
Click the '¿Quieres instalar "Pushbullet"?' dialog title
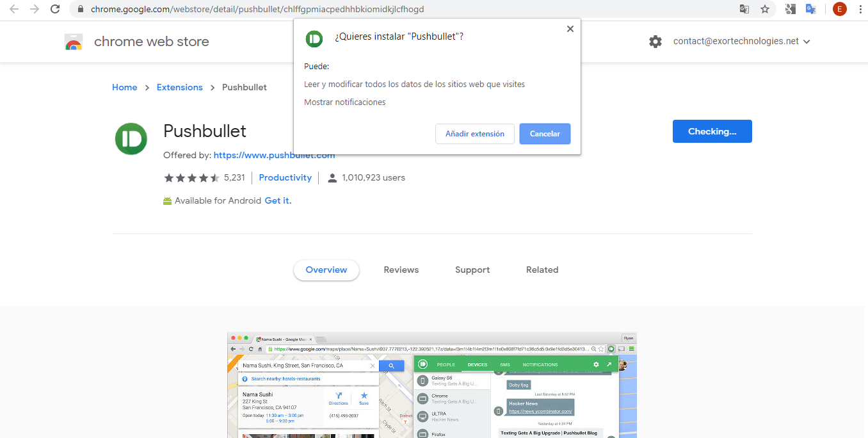coord(399,37)
